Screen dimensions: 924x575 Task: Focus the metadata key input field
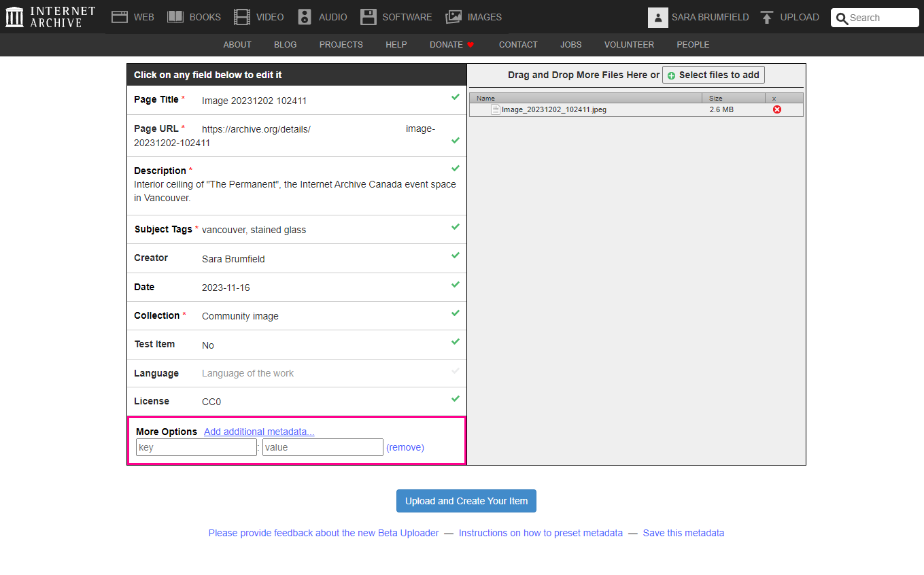pyautogui.click(x=196, y=447)
